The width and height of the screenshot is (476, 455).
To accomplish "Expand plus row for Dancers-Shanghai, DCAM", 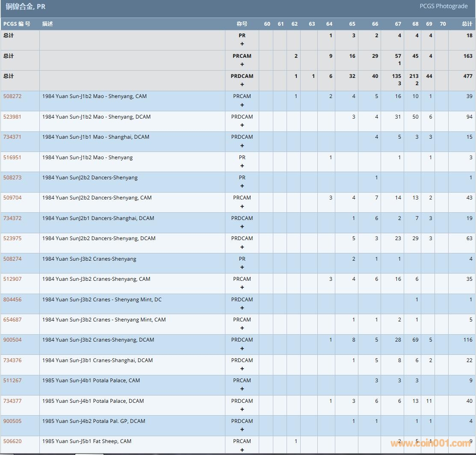I will coord(242,227).
